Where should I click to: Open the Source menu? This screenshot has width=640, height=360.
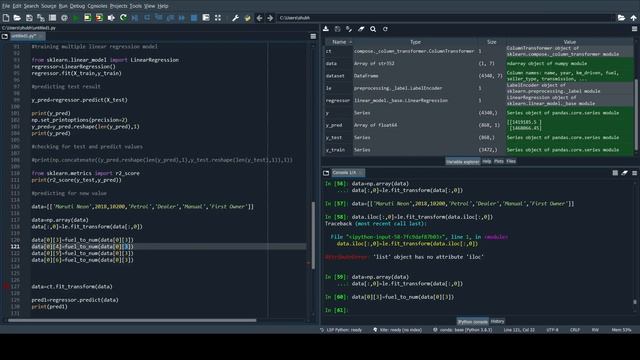49,6
